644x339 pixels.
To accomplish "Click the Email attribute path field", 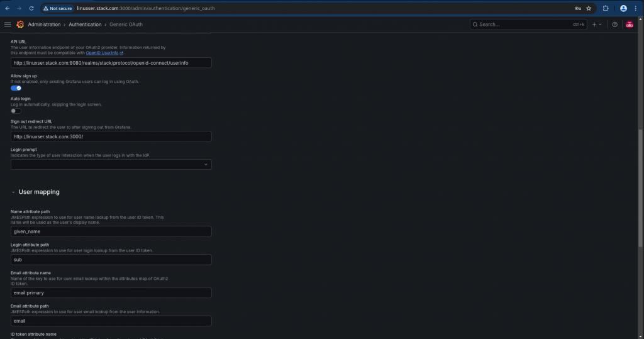I will point(111,321).
